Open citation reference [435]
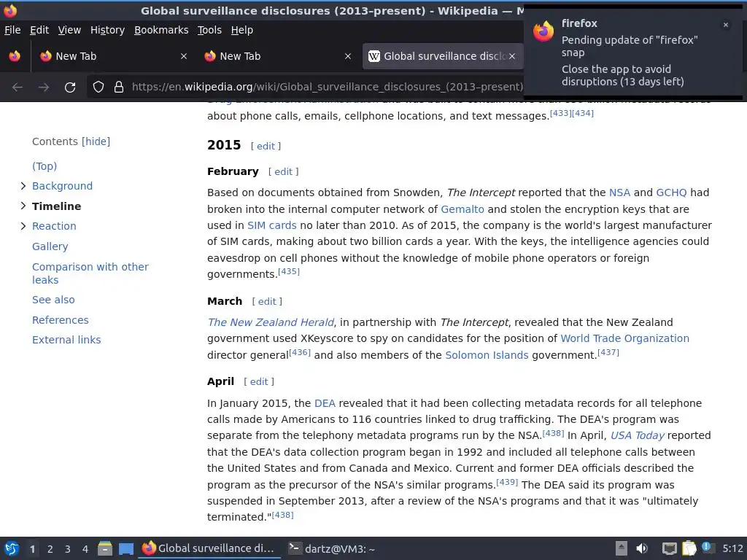747x560 pixels. click(289, 271)
